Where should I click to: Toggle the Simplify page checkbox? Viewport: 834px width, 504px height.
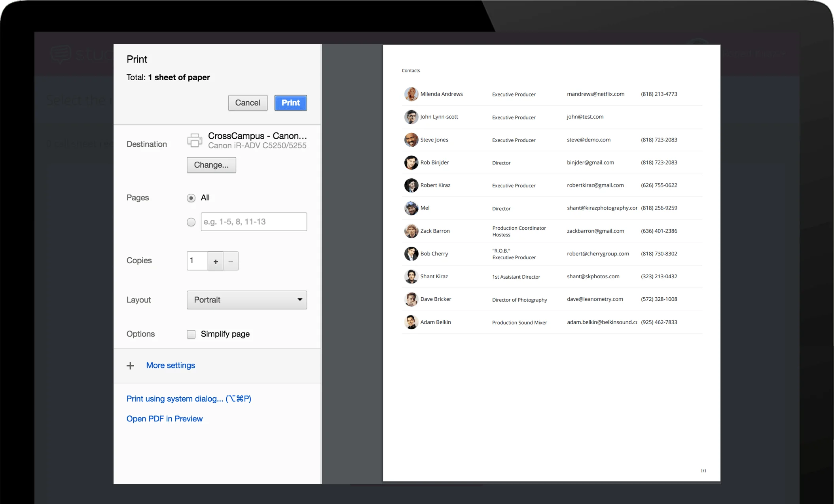click(x=191, y=333)
